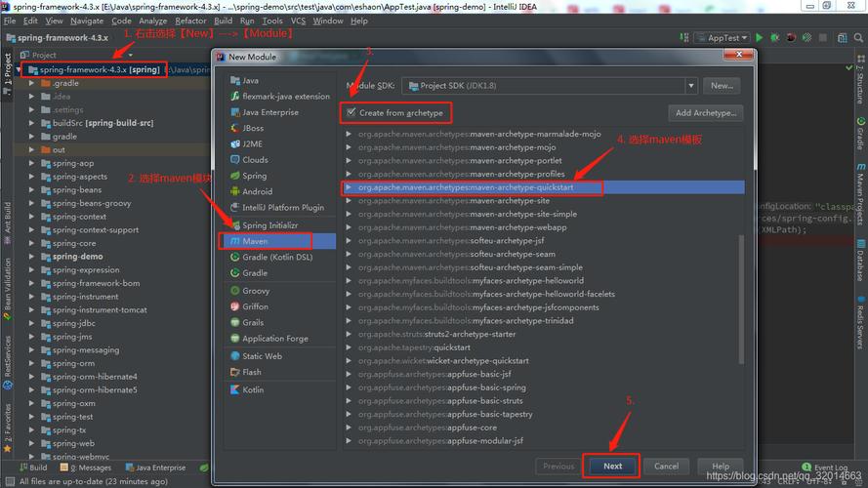The image size is (868, 488).
Task: Expand the maven-archetype-webapp archetype
Action: click(349, 227)
